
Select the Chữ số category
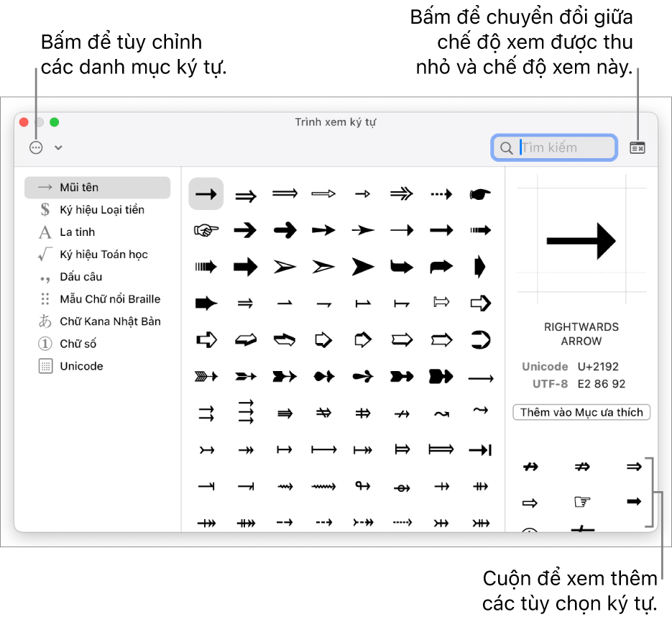(x=97, y=344)
